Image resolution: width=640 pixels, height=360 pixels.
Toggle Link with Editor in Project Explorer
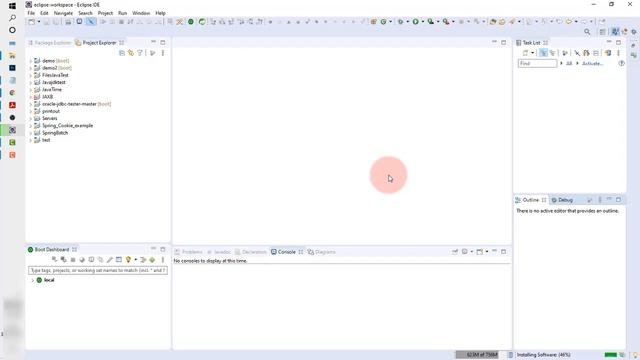pos(131,53)
